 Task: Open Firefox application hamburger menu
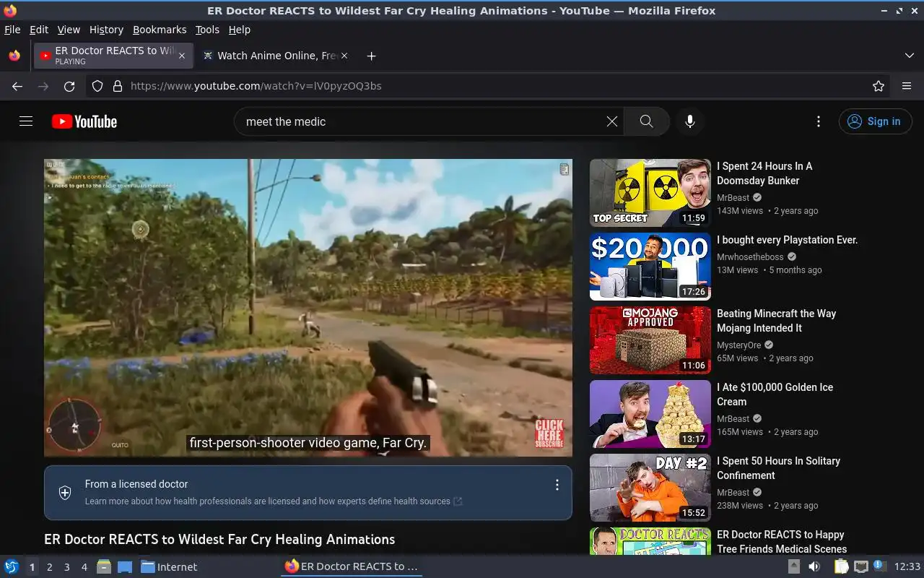point(907,86)
